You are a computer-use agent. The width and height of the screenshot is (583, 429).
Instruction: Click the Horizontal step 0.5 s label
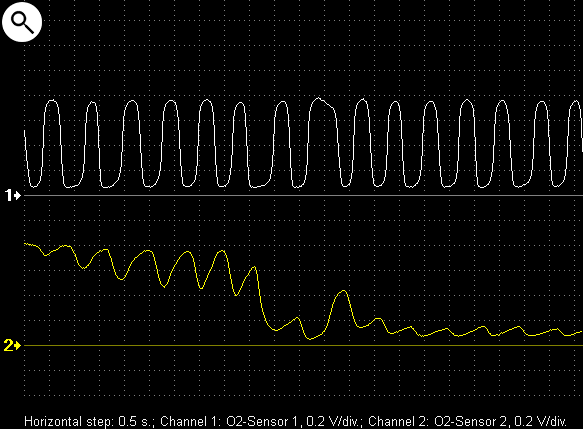tap(89, 422)
